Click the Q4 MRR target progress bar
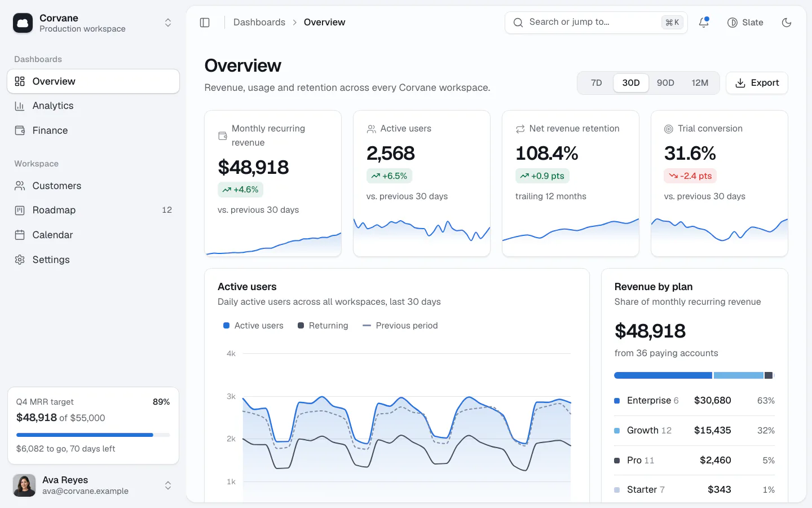Image resolution: width=812 pixels, height=508 pixels. click(x=93, y=435)
